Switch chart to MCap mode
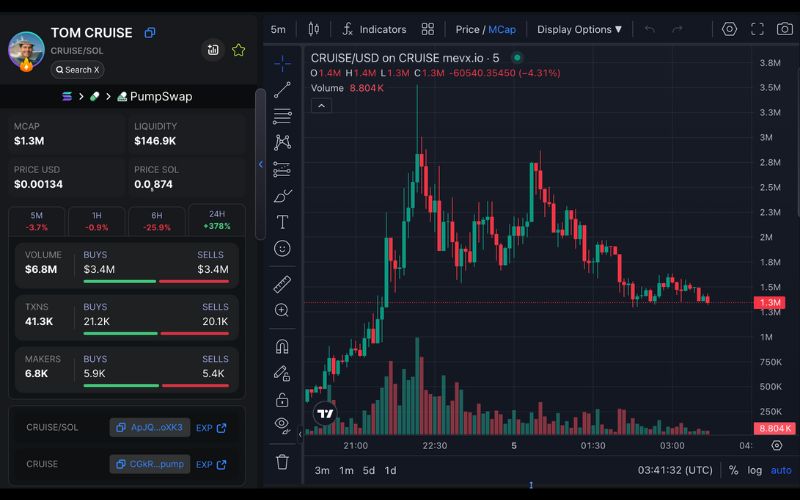This screenshot has height=500, width=800. [502, 30]
